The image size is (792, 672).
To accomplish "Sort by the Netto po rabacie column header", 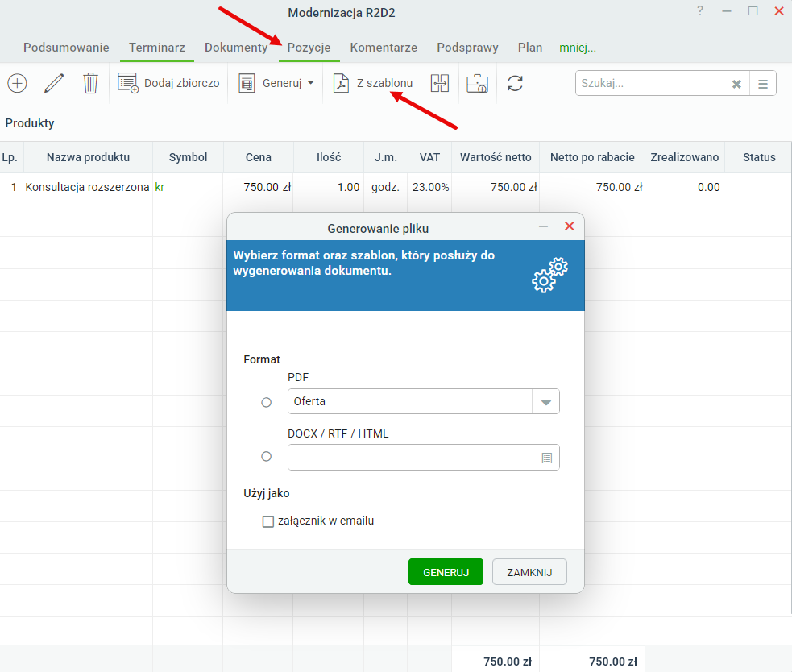I will tap(592, 157).
